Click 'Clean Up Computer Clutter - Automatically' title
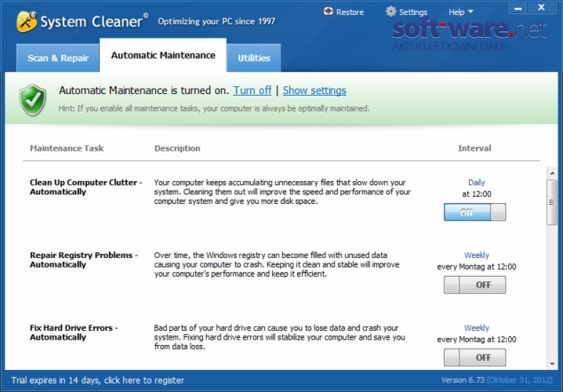Viewport: 563px width, 392px height. pos(85,187)
